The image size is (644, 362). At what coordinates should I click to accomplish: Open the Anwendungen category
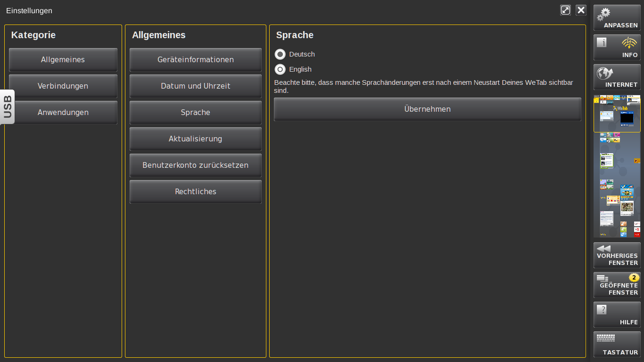click(63, 113)
